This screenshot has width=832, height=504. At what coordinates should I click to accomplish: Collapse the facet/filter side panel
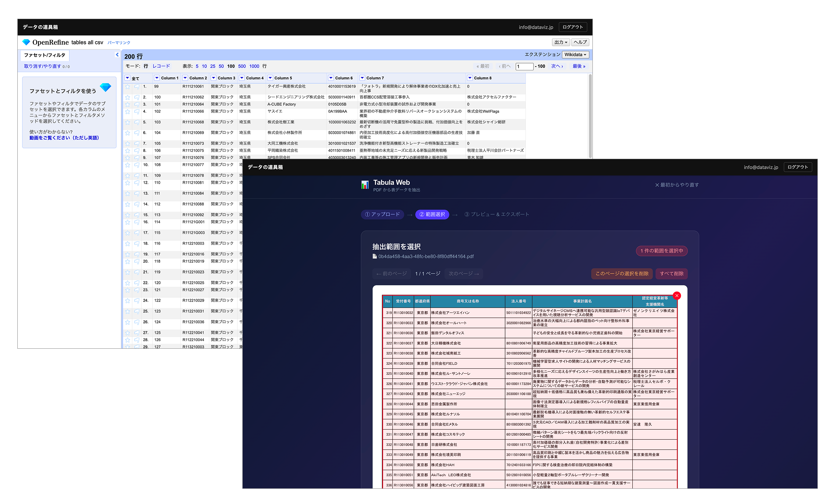click(117, 55)
